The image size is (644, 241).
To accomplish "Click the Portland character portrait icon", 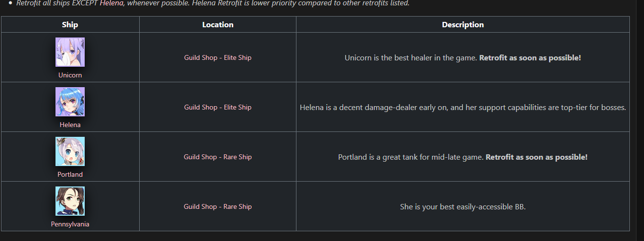I will pyautogui.click(x=70, y=151).
